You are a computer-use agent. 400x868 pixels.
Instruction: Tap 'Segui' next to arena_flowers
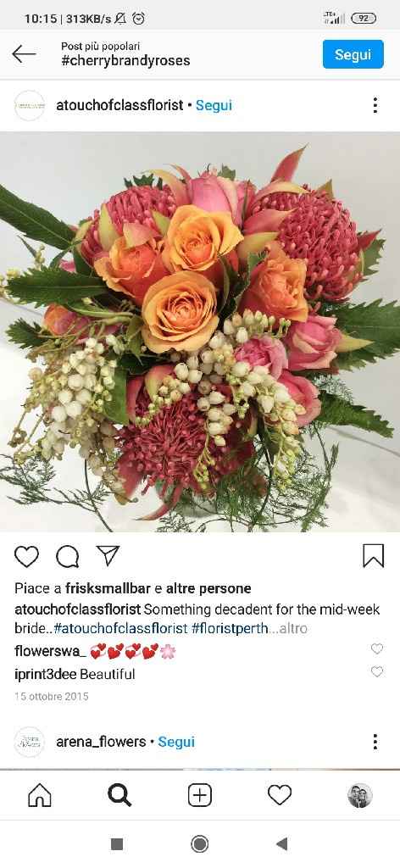pos(176,742)
